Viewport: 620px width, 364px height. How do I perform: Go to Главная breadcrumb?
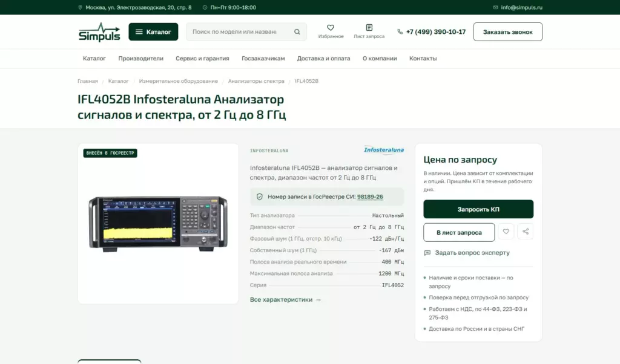point(88,82)
